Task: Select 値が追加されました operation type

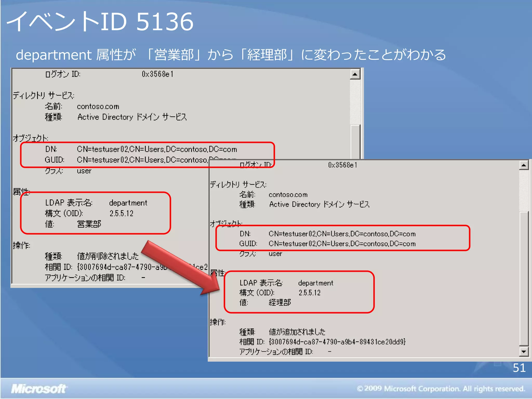Action: tap(297, 332)
